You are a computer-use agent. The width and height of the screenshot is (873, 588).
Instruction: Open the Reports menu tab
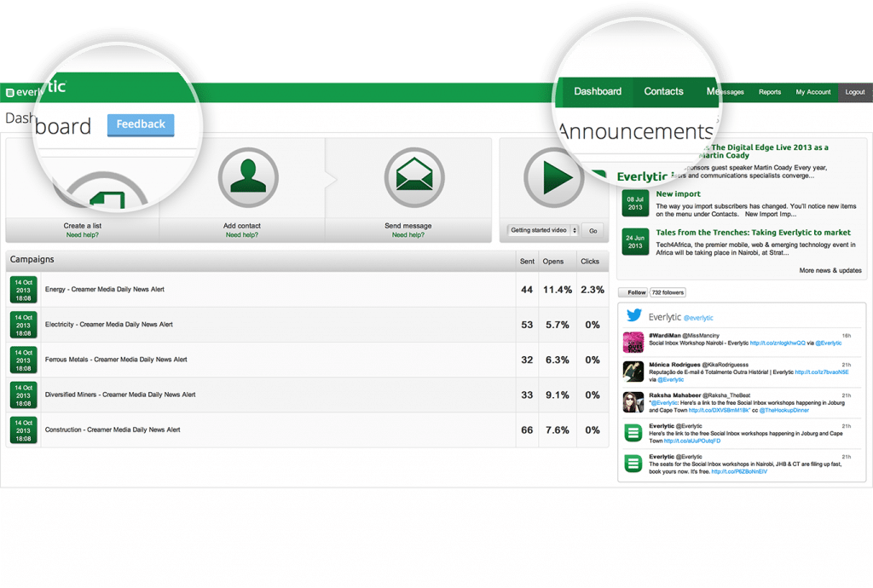770,92
